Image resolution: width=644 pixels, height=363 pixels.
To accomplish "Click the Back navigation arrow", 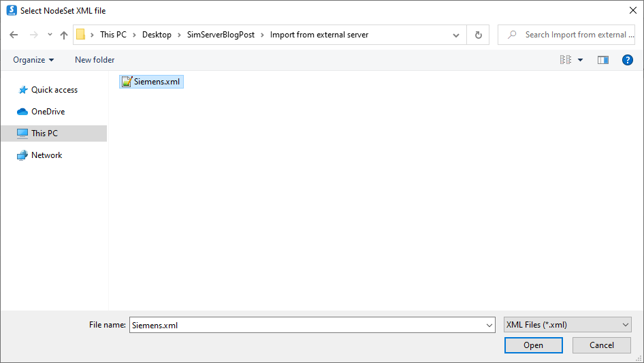I will coord(14,35).
